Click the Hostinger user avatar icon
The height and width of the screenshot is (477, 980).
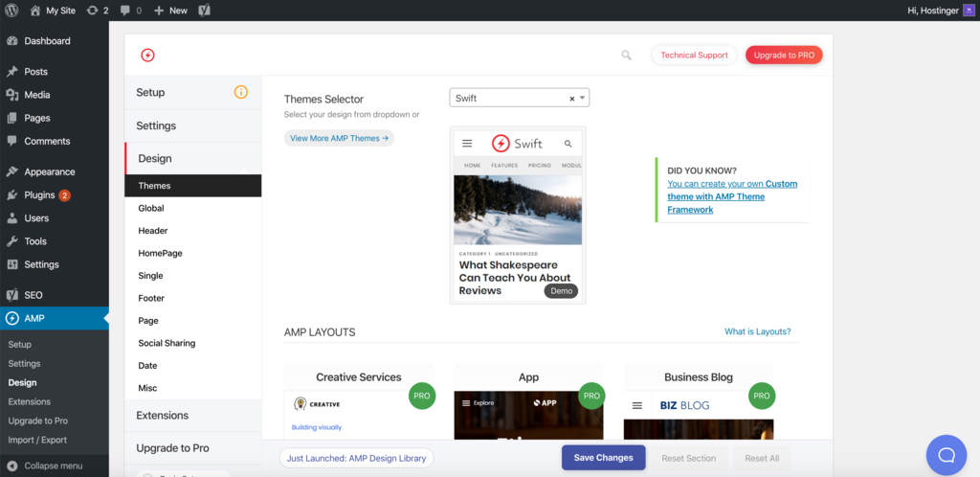click(969, 10)
